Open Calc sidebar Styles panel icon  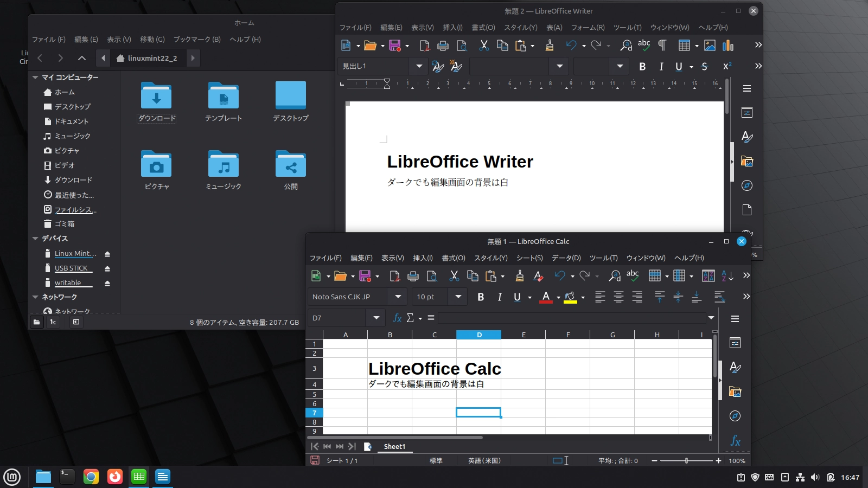pos(735,367)
